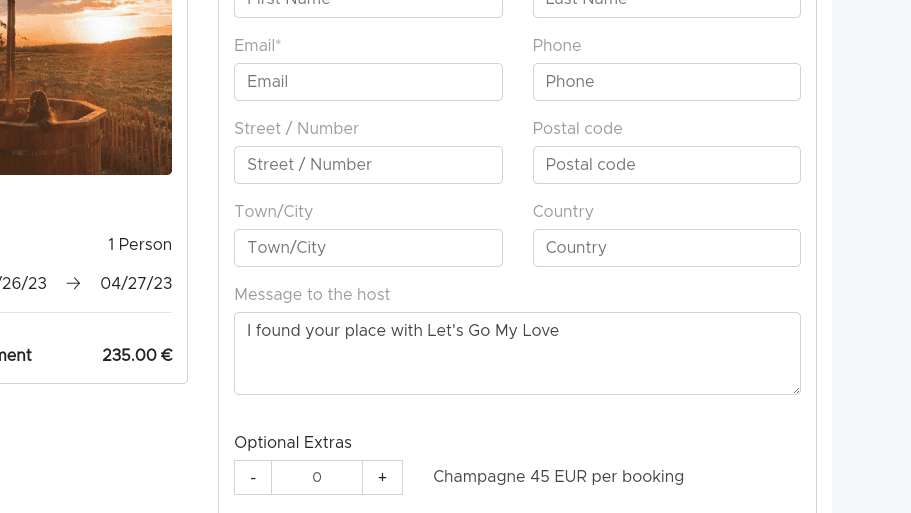Focus the Street / Number field
This screenshot has width=911, height=513.
point(368,165)
